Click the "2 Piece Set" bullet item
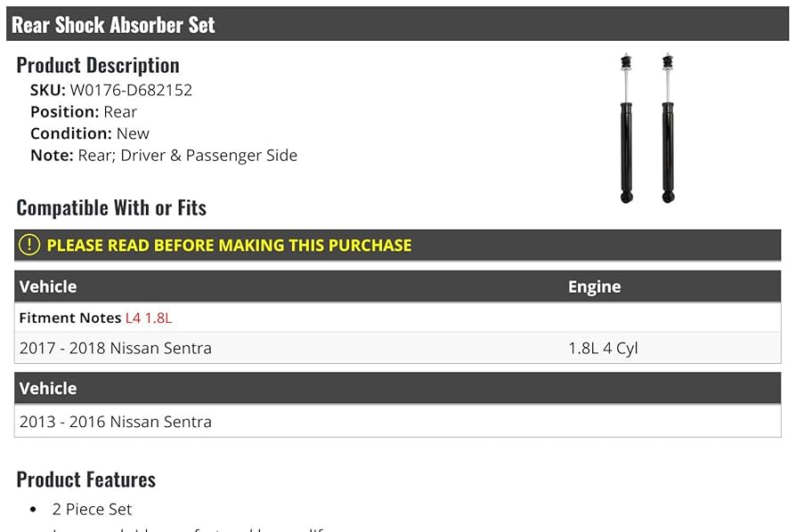 [92, 509]
